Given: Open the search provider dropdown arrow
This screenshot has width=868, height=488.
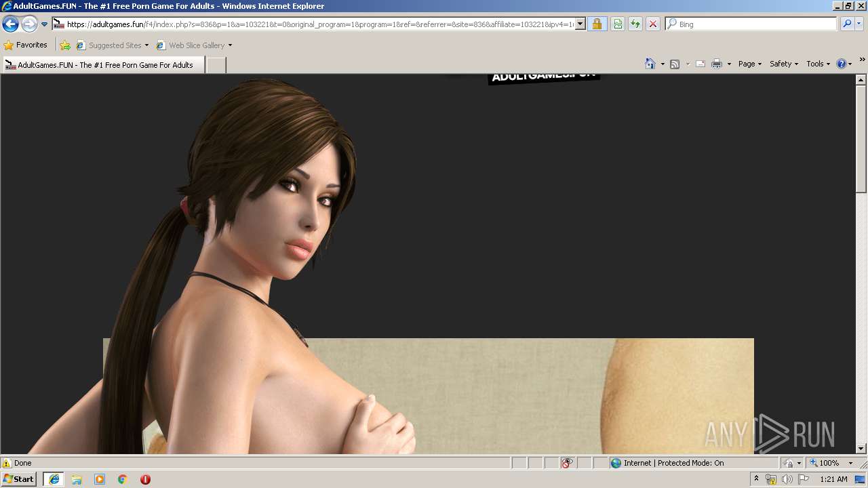Looking at the screenshot, I should (859, 24).
